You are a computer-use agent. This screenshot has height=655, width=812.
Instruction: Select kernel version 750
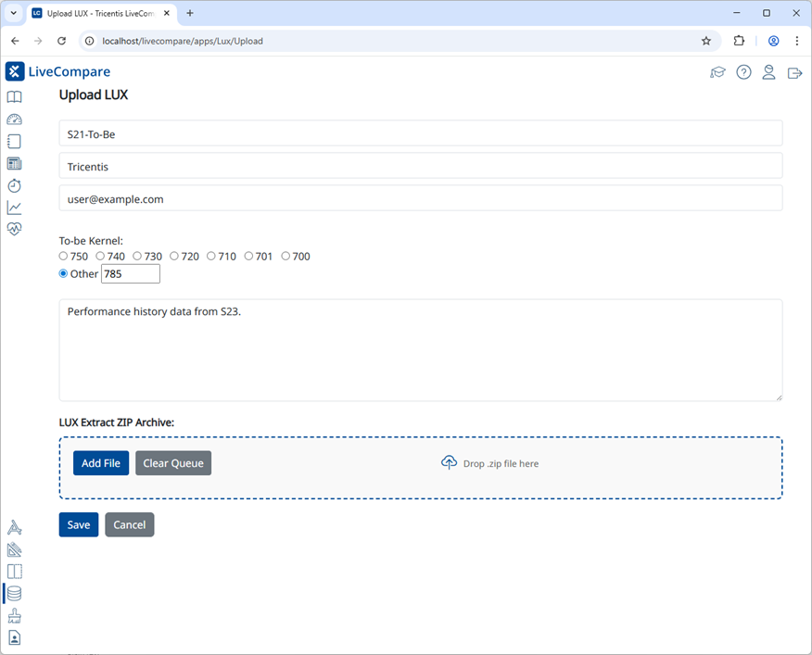click(64, 256)
